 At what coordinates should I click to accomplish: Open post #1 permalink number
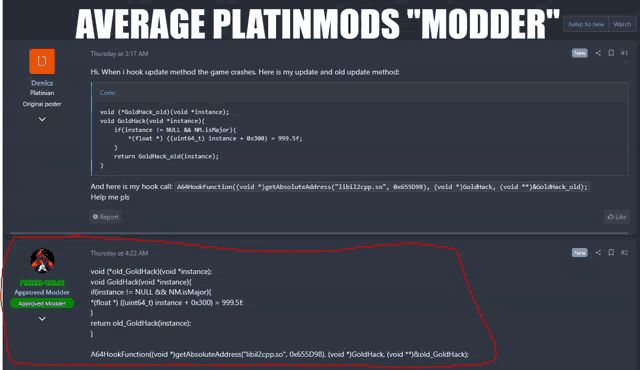pyautogui.click(x=624, y=53)
